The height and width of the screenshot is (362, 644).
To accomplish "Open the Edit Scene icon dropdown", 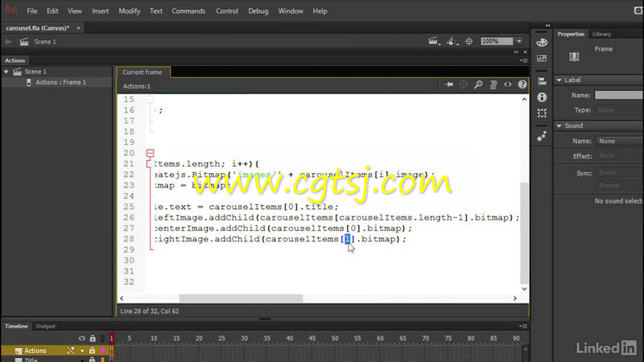I will tap(433, 41).
